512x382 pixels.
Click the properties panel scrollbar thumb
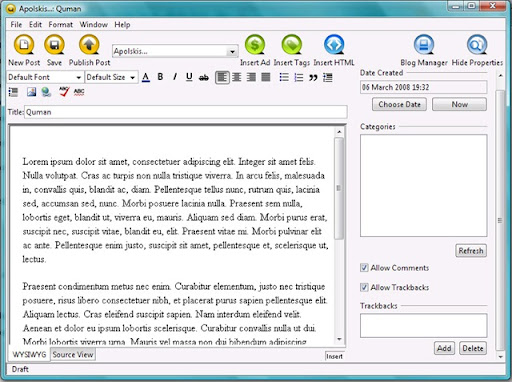point(500,220)
